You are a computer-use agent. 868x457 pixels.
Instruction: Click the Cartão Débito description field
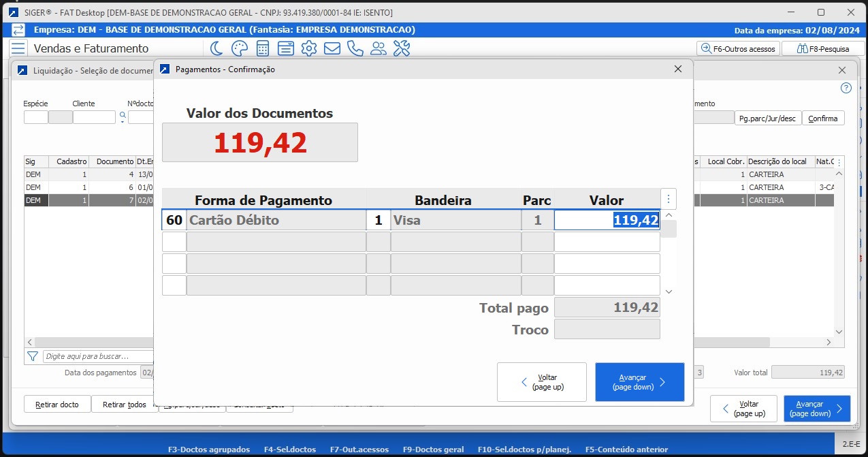276,220
